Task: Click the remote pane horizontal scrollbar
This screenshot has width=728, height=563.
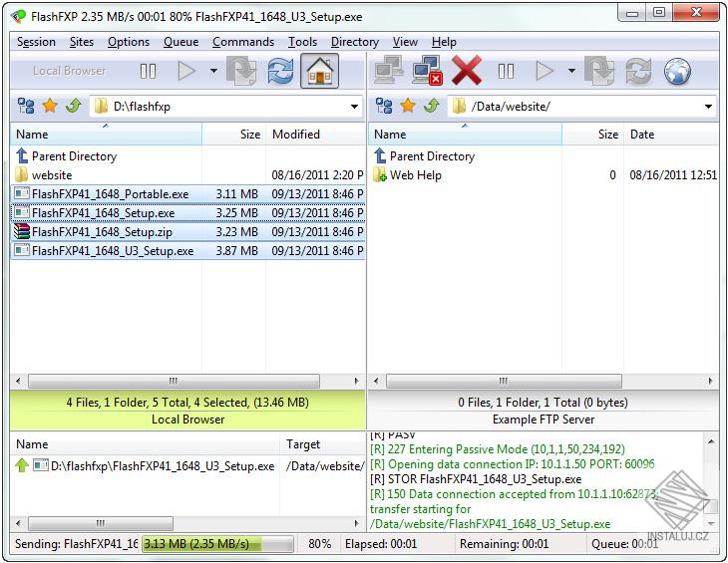Action: point(504,382)
